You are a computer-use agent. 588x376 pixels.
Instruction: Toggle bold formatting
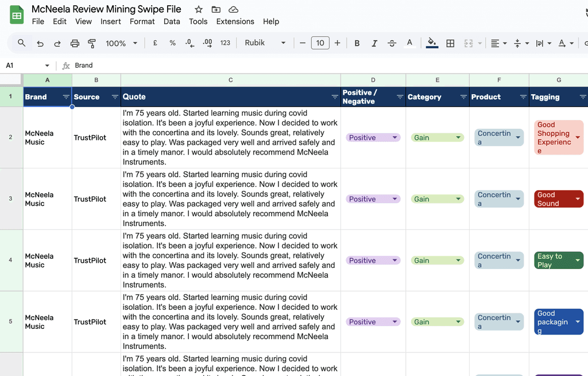point(357,43)
